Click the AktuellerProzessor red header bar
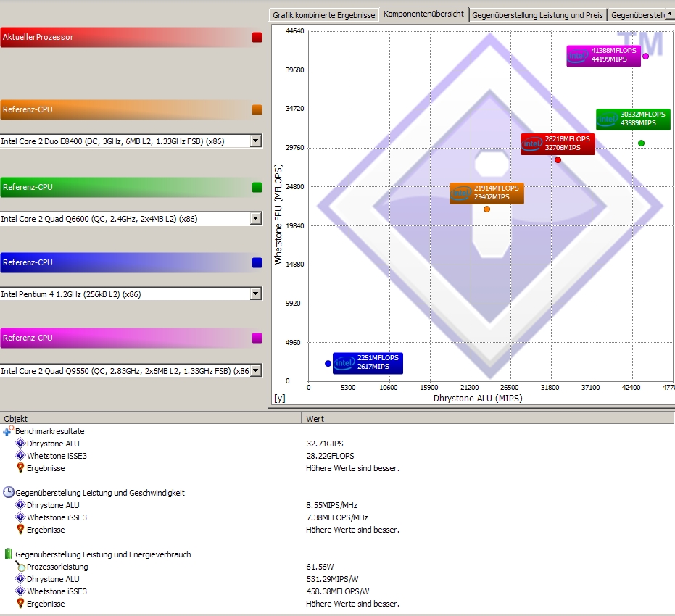The image size is (675, 616). (x=131, y=38)
